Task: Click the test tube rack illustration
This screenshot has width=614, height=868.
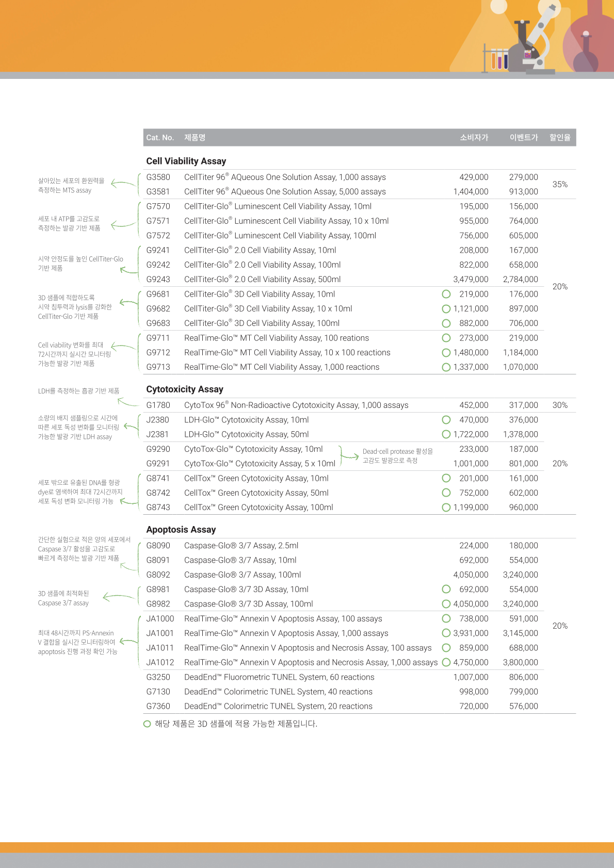Action: point(496,58)
